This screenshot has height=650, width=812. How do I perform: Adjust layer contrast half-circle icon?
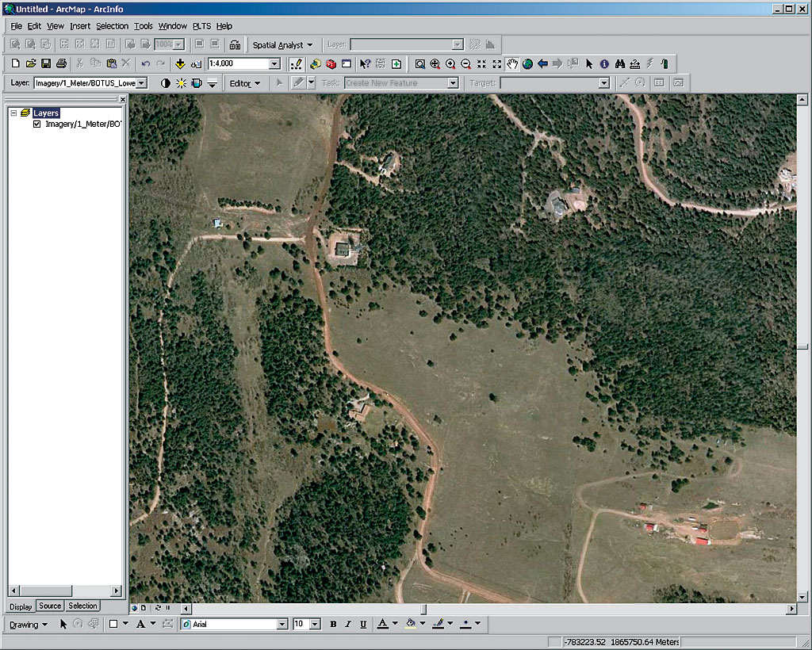[x=165, y=82]
